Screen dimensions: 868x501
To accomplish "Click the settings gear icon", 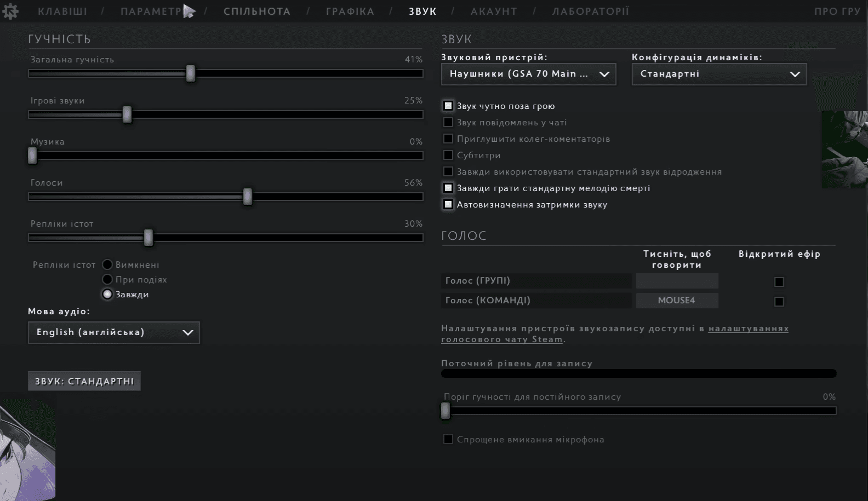I will pos(10,11).
